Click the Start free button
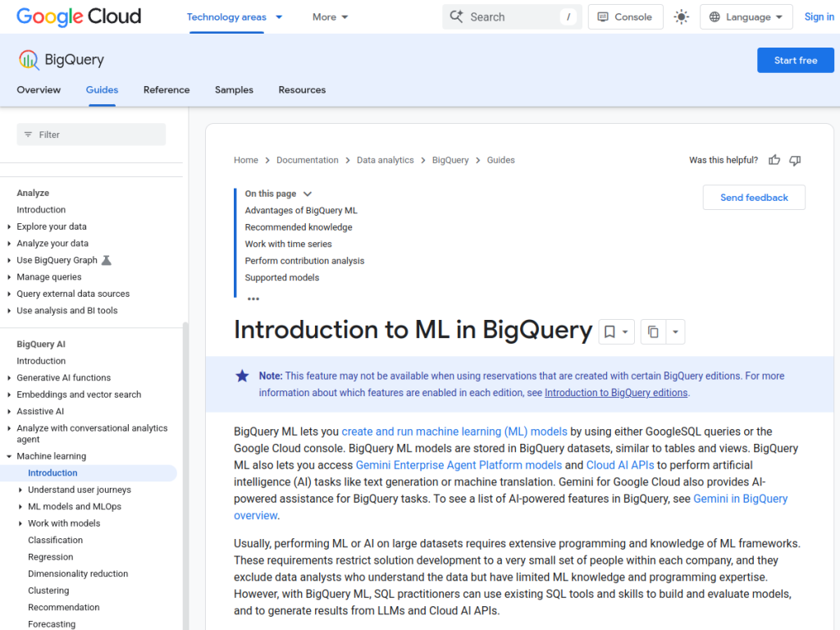The width and height of the screenshot is (840, 630). (x=796, y=60)
